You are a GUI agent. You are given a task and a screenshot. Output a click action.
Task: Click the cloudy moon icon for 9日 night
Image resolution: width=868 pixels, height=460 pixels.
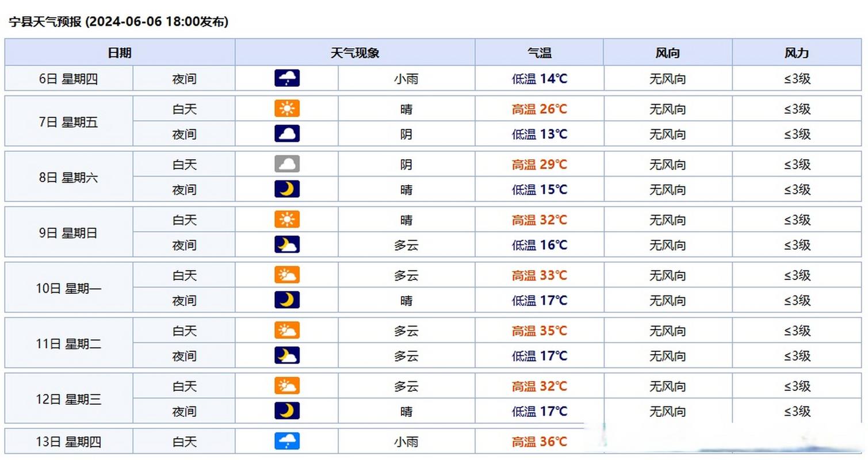pos(286,245)
